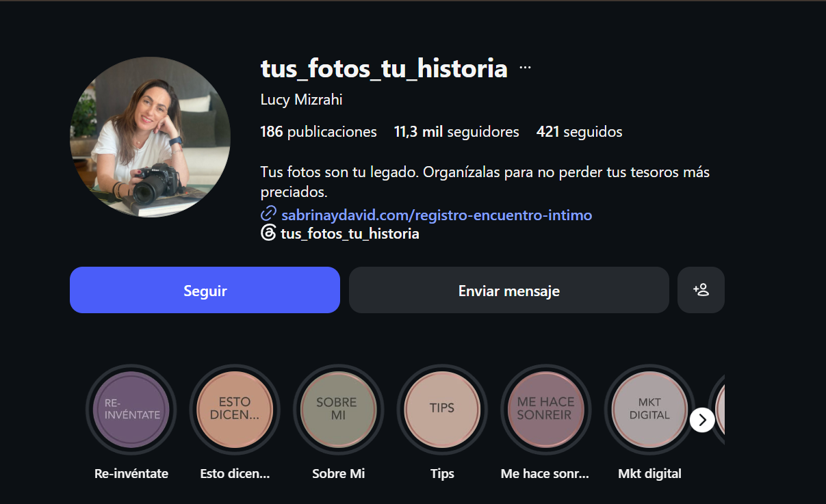826x504 pixels.
Task: Click the Enviar mensaje button
Action: [x=508, y=290]
